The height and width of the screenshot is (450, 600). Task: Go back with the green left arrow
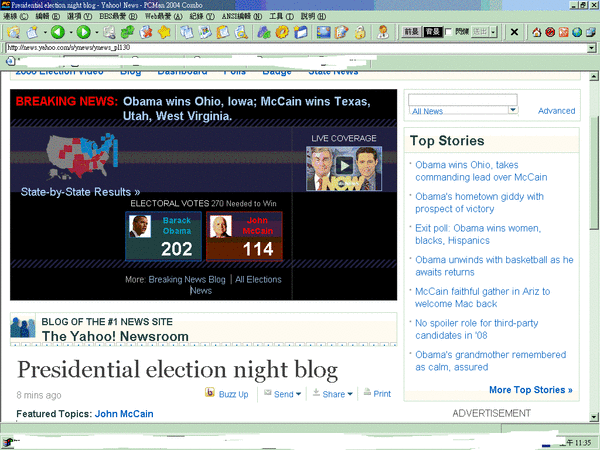click(x=58, y=32)
